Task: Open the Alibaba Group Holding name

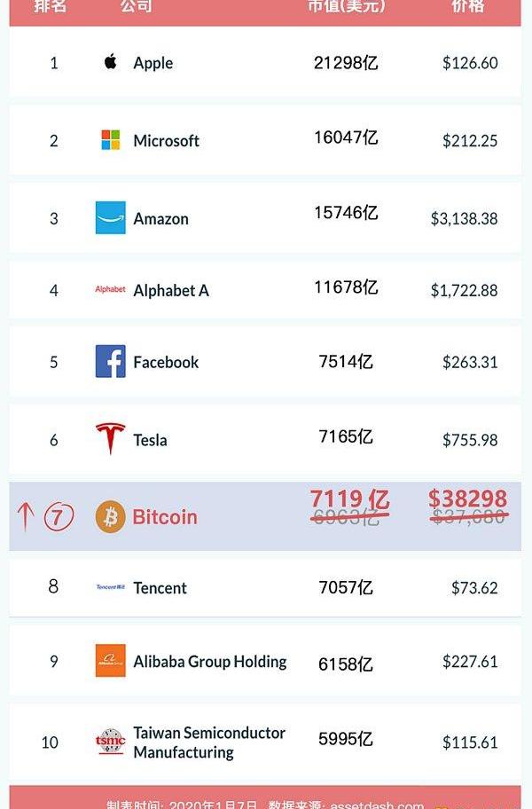Action: click(x=209, y=662)
